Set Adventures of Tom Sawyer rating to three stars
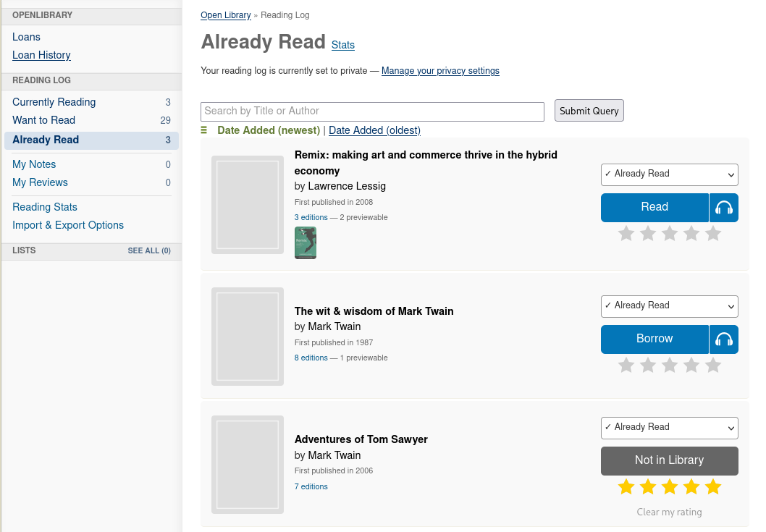This screenshot has width=766, height=532. pos(670,486)
